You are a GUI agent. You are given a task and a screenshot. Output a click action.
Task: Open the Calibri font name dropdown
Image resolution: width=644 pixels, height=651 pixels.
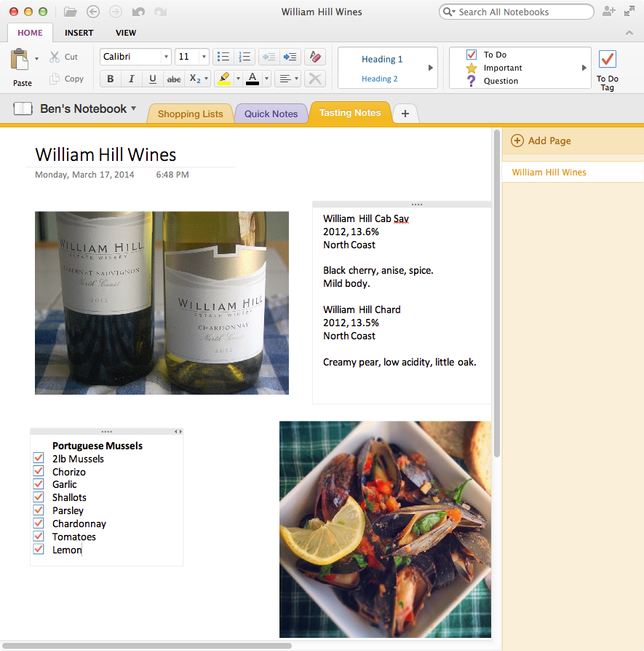pos(166,57)
